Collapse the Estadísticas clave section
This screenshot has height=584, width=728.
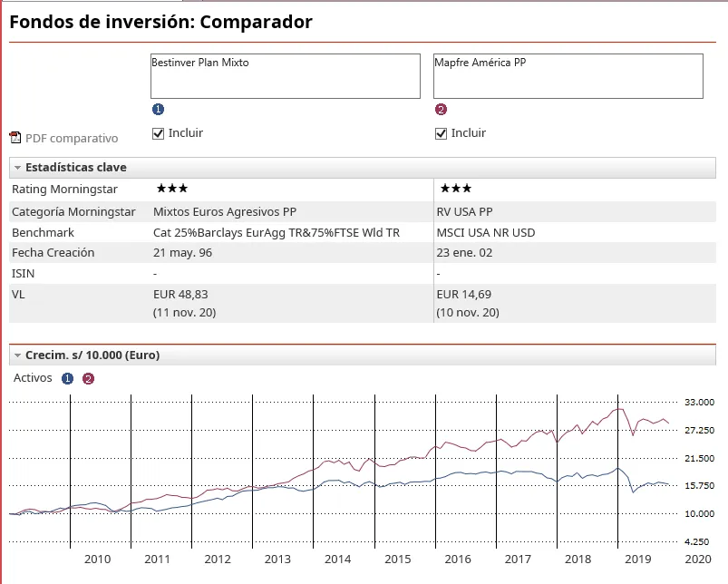coord(18,168)
